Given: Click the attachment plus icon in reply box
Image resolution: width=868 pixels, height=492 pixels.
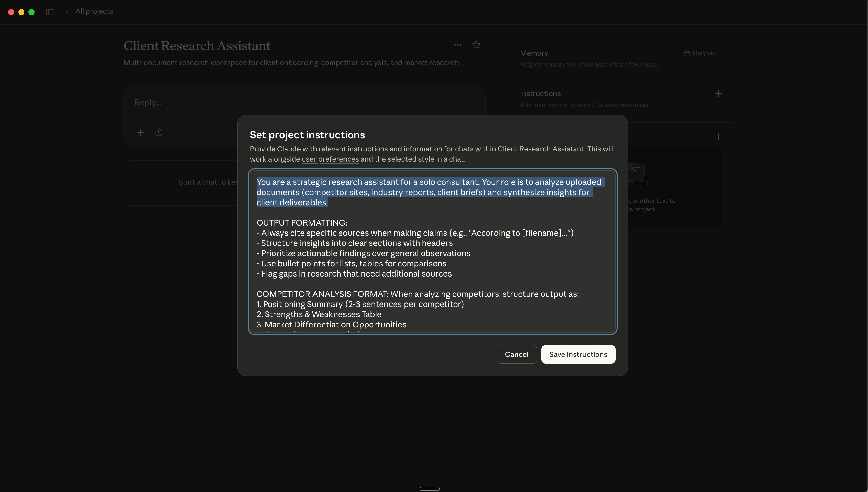Looking at the screenshot, I should 140,133.
